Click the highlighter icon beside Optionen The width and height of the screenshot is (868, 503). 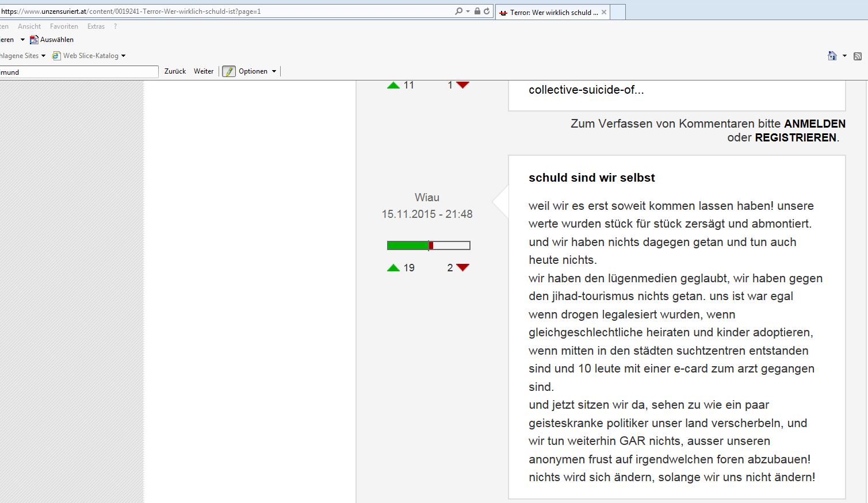pyautogui.click(x=229, y=71)
